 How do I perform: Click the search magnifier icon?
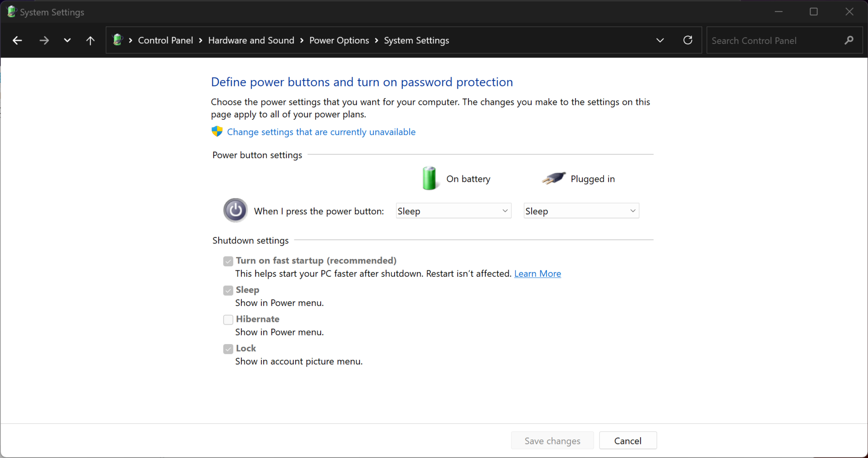point(849,40)
